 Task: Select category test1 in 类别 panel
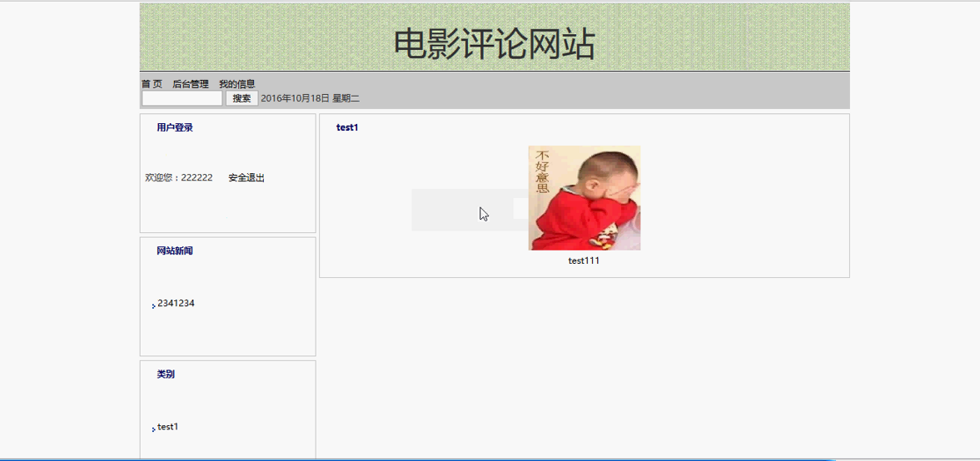pyautogui.click(x=168, y=427)
